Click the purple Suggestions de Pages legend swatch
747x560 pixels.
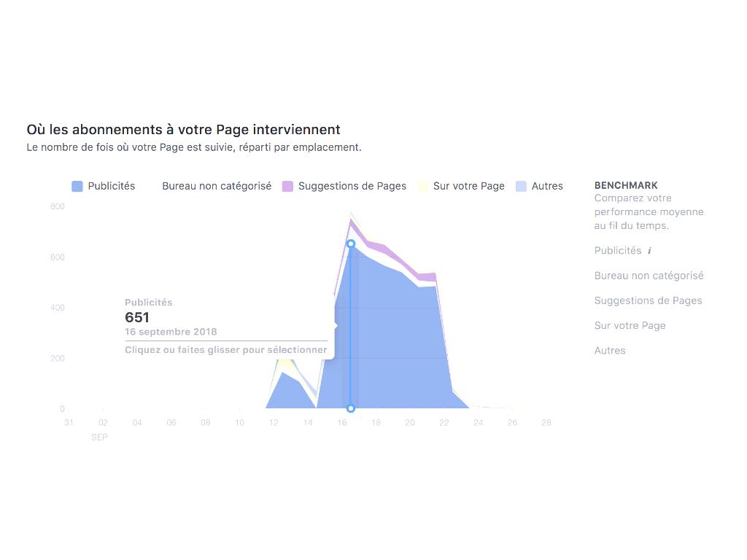287,187
